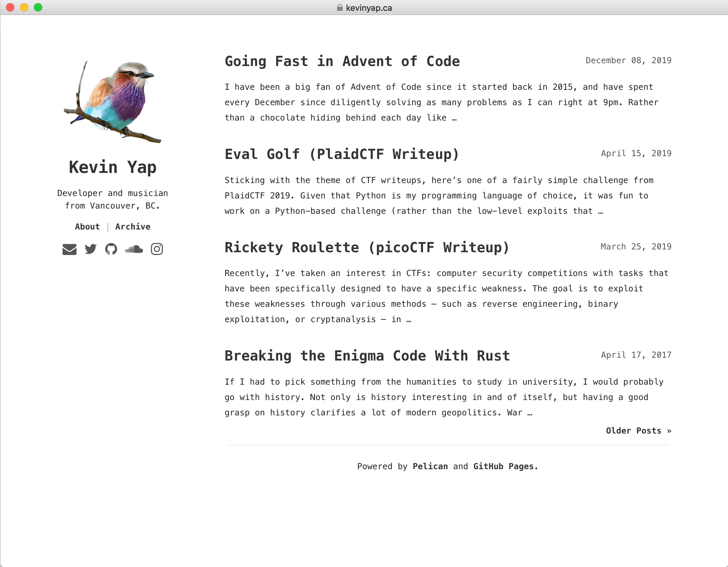Screen dimensions: 728x567
Task: Read the Eval Golf PlaidCTF Writeup post
Action: pos(342,154)
